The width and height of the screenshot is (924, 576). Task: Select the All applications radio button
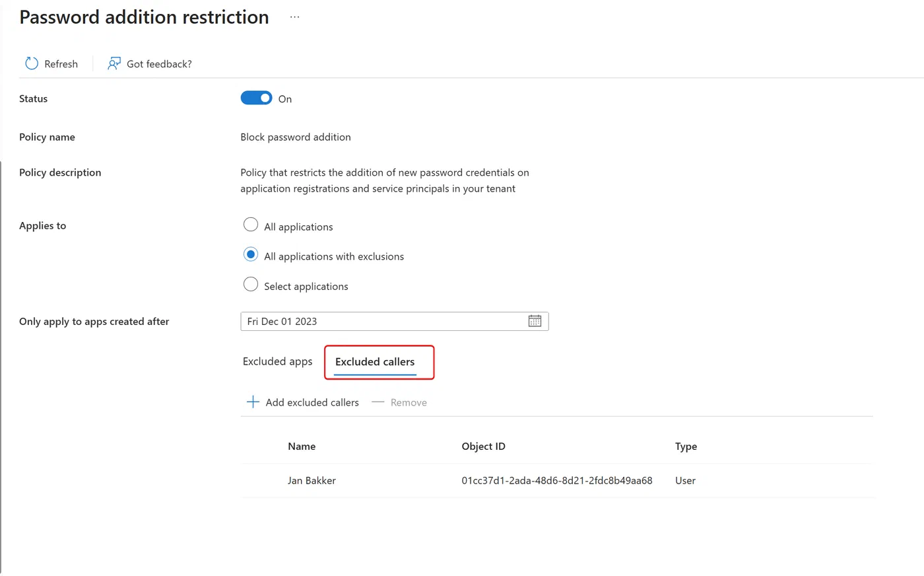[x=251, y=225]
